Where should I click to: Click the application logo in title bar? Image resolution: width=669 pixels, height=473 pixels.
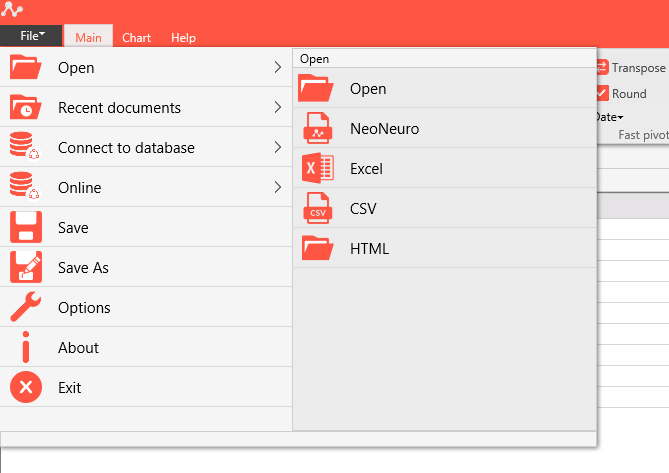12,9
